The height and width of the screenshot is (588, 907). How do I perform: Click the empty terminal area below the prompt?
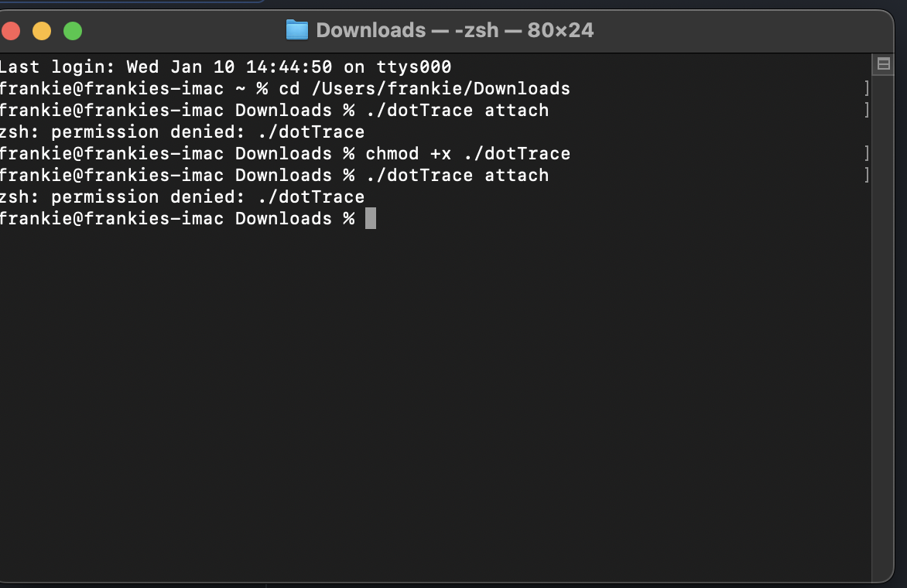point(434,405)
